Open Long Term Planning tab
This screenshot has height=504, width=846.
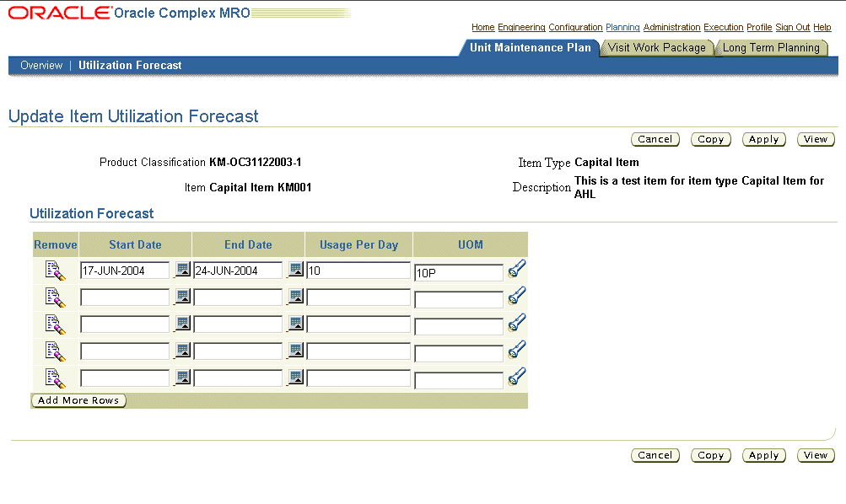point(771,48)
